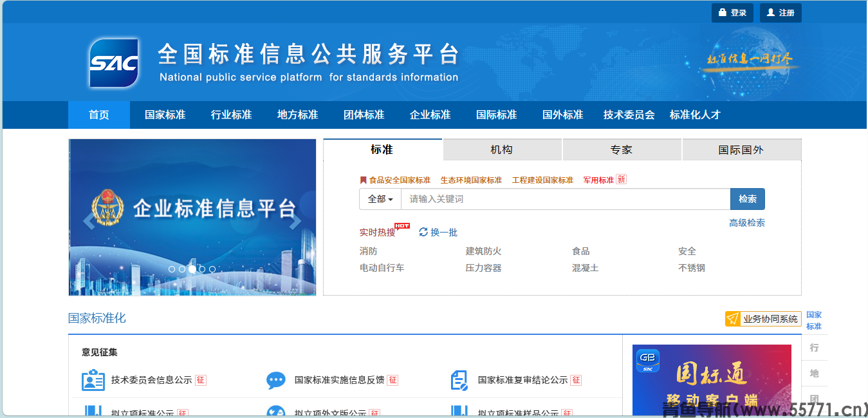Open 企业标准 navigation menu item

click(x=430, y=115)
